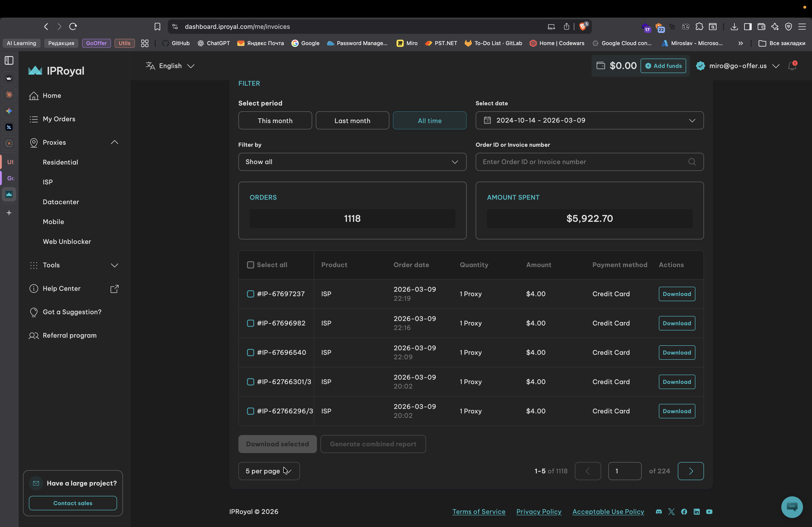Image resolution: width=812 pixels, height=527 pixels.
Task: Click the IPRoyal crown logo
Action: point(35,71)
